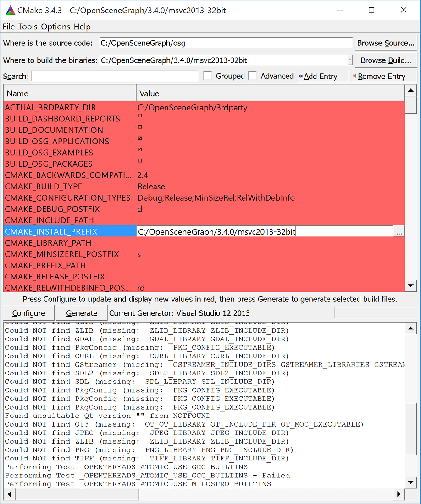
Task: Click the Generate button
Action: click(x=82, y=313)
